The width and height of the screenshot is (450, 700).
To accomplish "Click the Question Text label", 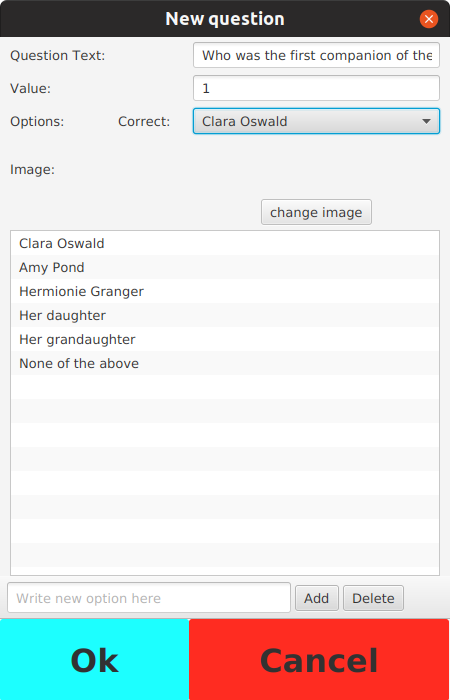I will [x=58, y=56].
